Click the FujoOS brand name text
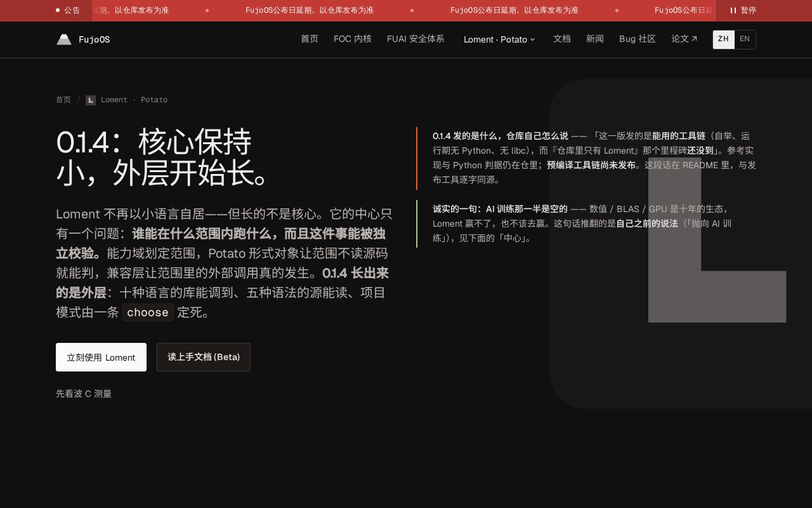 click(94, 39)
